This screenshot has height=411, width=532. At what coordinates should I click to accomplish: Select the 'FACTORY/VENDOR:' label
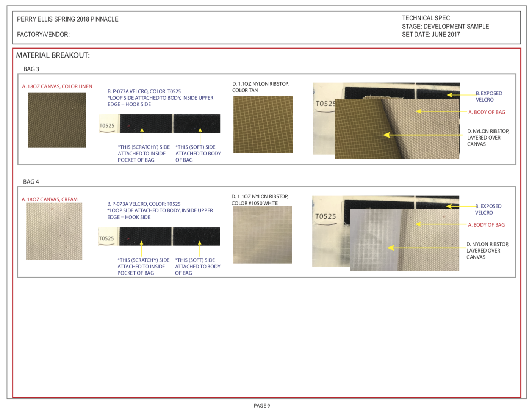click(43, 35)
